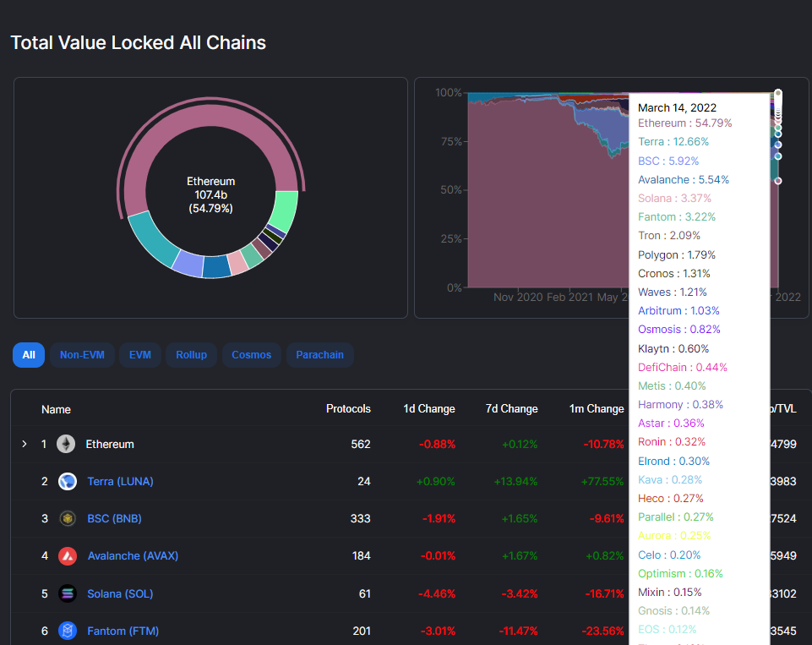Select the Non-EVM filter

82,355
